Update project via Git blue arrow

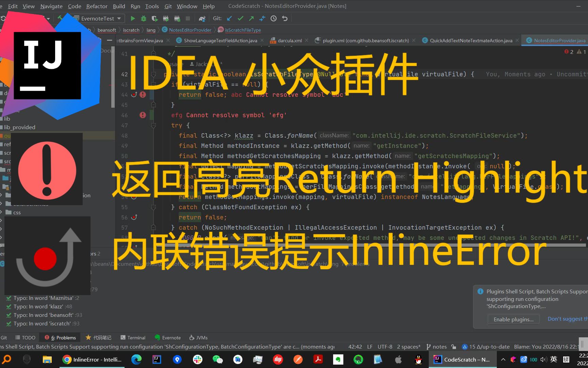tap(229, 18)
